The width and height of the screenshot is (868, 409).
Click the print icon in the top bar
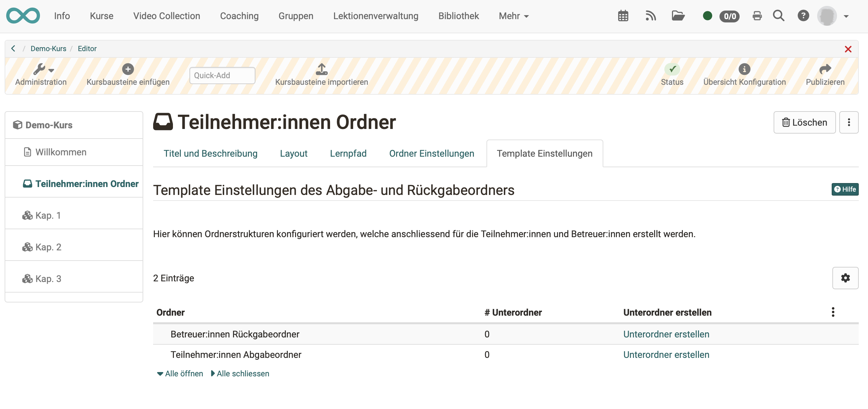pos(757,16)
